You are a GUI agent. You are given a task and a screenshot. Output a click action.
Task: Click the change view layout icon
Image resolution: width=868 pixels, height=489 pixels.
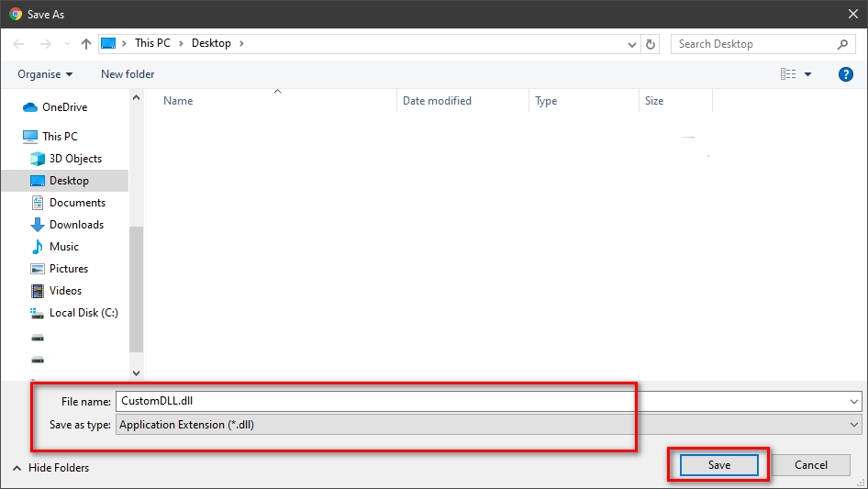(788, 74)
